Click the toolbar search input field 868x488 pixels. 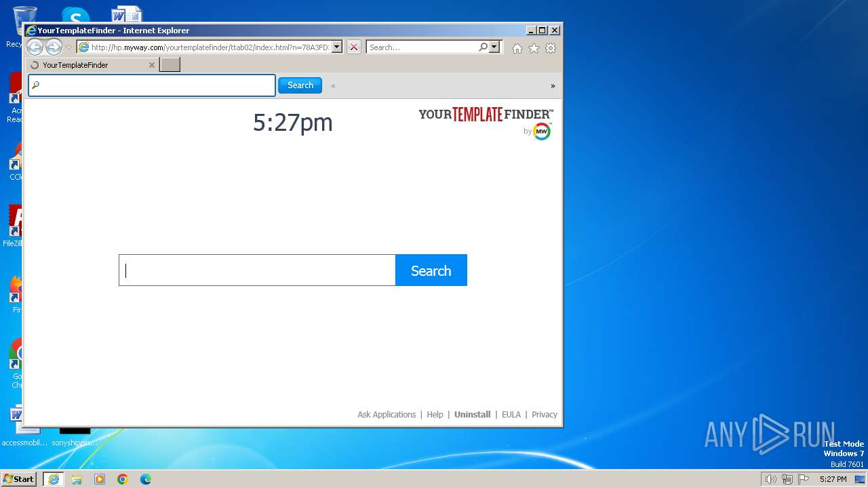coord(152,85)
